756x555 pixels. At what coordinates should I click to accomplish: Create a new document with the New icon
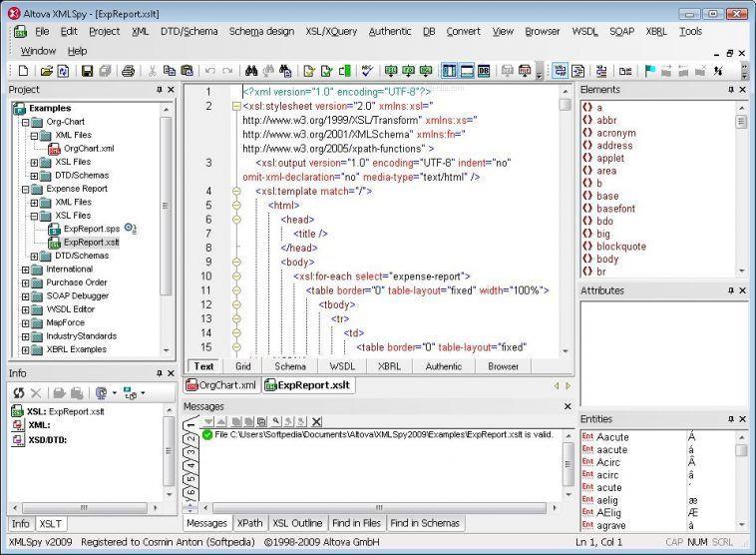23,72
